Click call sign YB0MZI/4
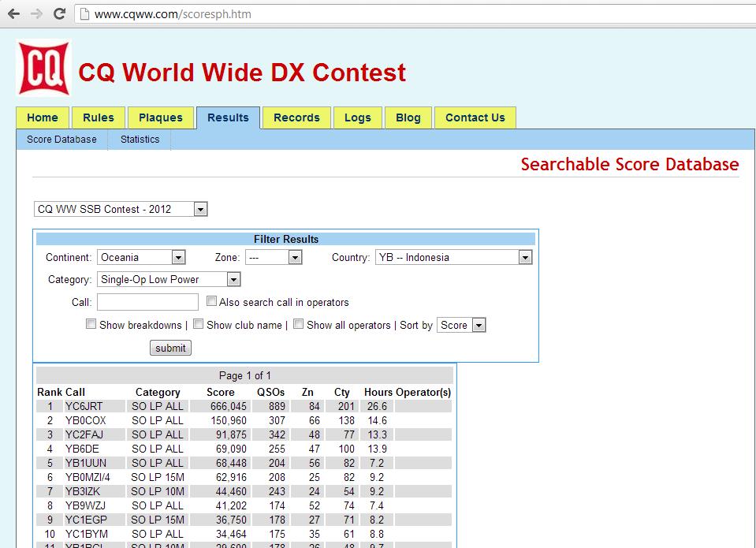Viewport: 756px width, 548px height. (x=88, y=478)
